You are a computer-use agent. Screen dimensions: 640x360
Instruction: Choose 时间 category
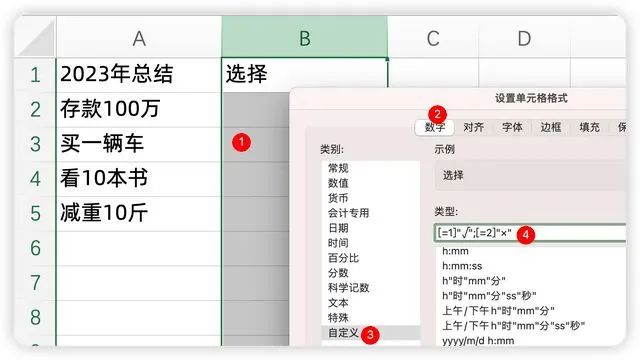(371, 243)
